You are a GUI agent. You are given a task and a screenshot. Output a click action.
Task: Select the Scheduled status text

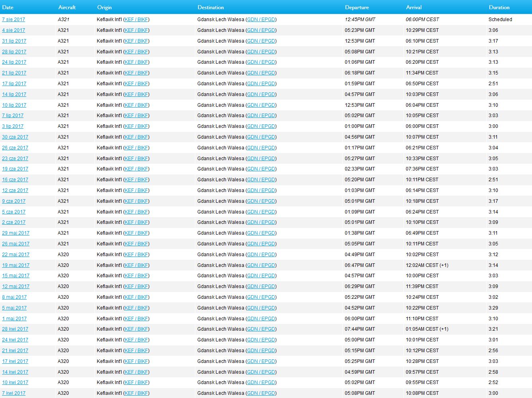(x=501, y=20)
